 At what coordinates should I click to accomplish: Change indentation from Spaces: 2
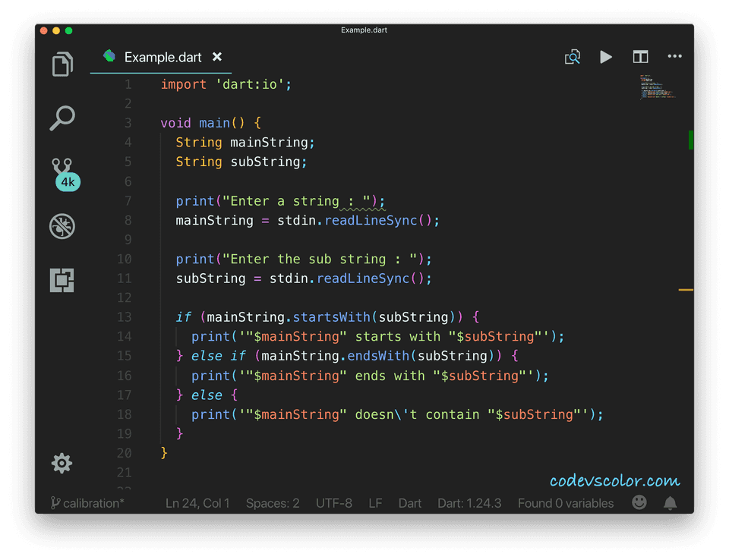(x=273, y=503)
